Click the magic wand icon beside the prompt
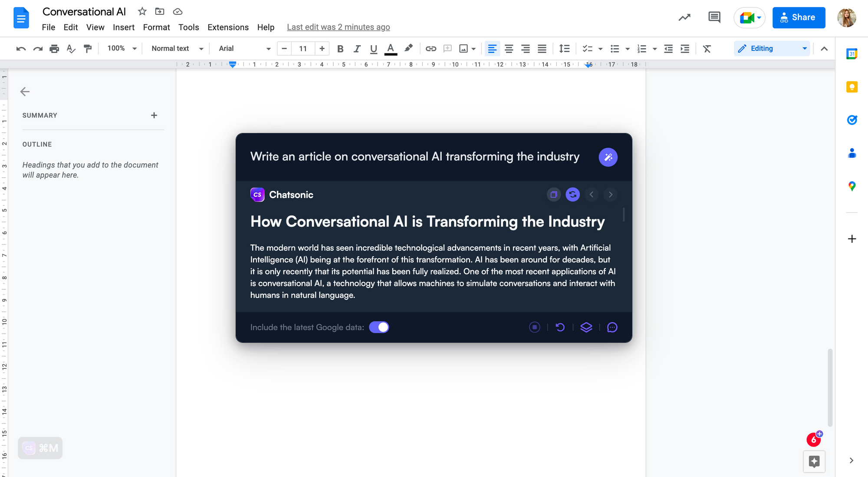Image resolution: width=868 pixels, height=477 pixels. [x=608, y=157]
